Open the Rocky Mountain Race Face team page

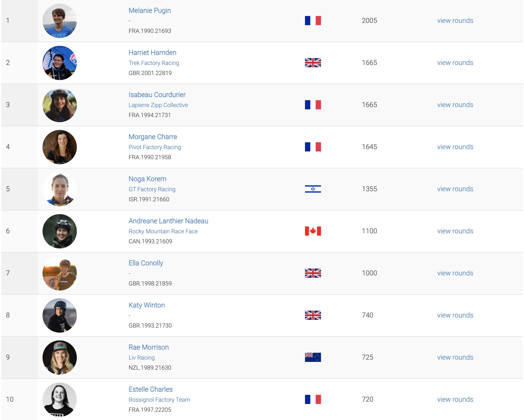[x=163, y=231]
